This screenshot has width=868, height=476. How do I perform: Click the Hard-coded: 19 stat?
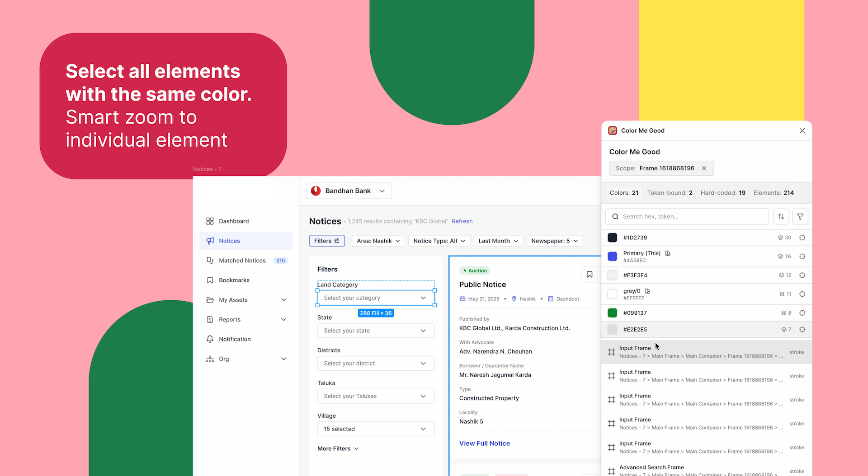(x=723, y=193)
